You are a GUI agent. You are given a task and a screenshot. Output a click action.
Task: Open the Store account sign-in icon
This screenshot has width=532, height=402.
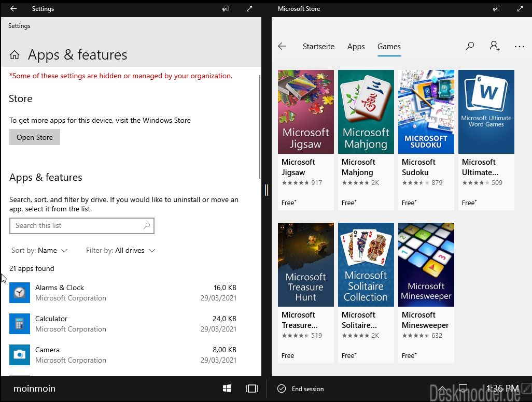495,46
